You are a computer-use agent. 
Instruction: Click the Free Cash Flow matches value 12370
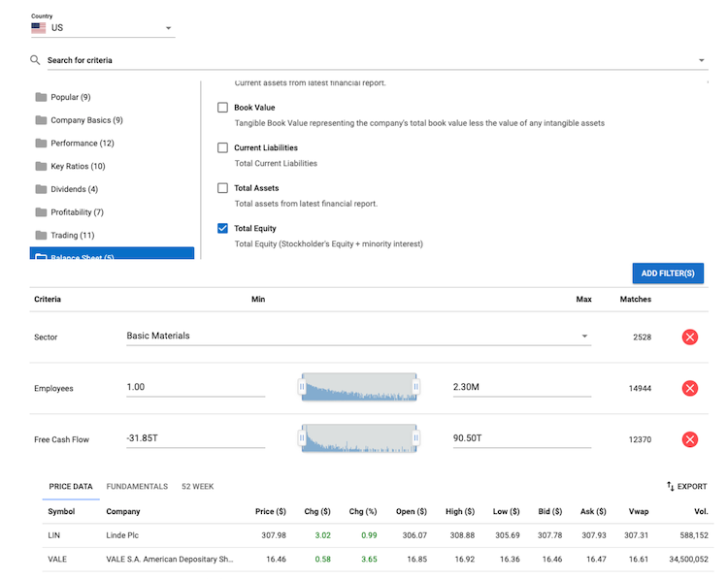[x=640, y=439]
